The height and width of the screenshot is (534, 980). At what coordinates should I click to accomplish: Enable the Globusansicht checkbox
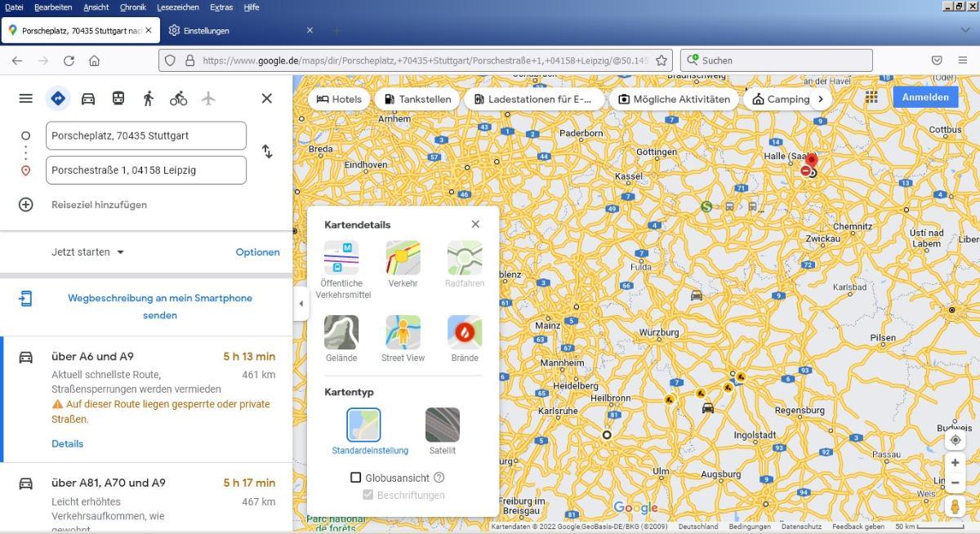point(356,478)
